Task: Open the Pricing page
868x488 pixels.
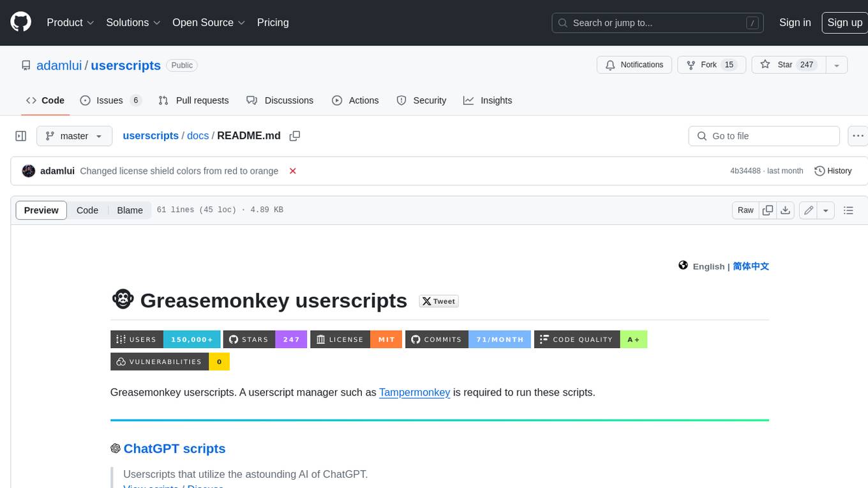Action: tap(273, 22)
